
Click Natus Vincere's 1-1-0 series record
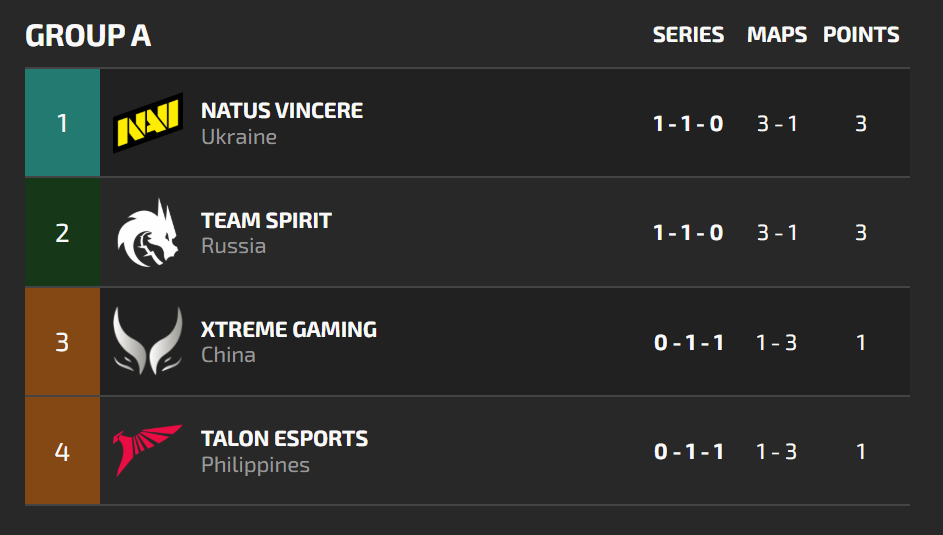(688, 124)
